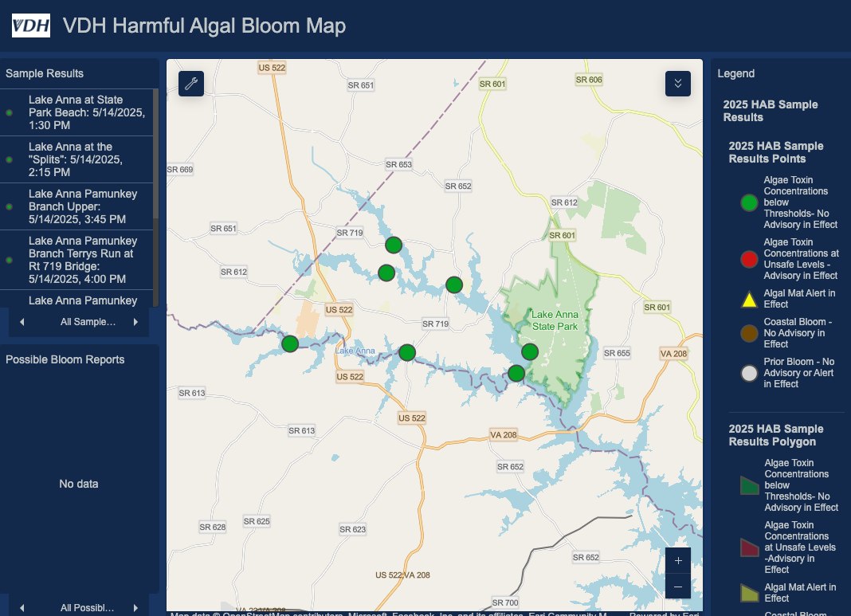The width and height of the screenshot is (851, 616).
Task: Click the "Possible Bloom Reports" panel heading
Action: tap(65, 359)
